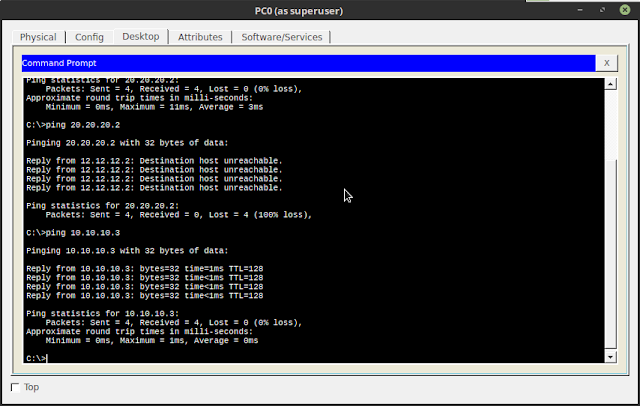The image size is (640, 406).
Task: Click the PC0 (as superuser) window title
Action: click(299, 11)
